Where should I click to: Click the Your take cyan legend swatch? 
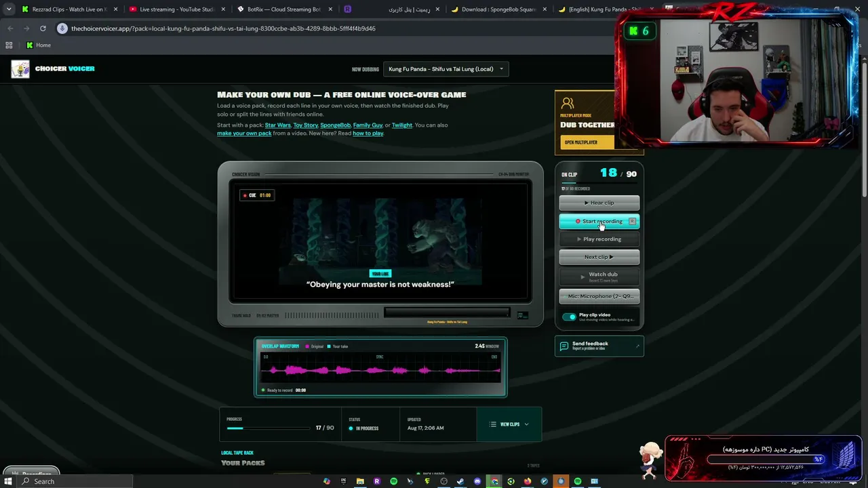(329, 346)
